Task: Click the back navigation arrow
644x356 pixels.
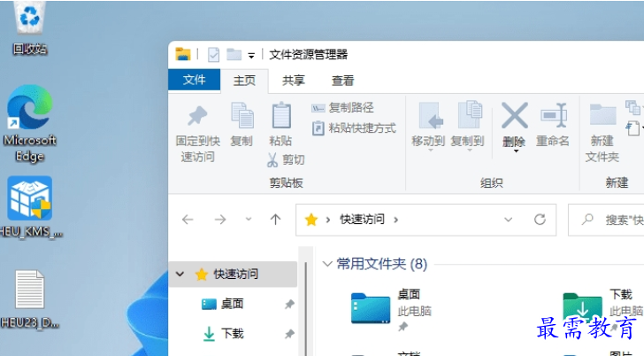Action: [188, 220]
